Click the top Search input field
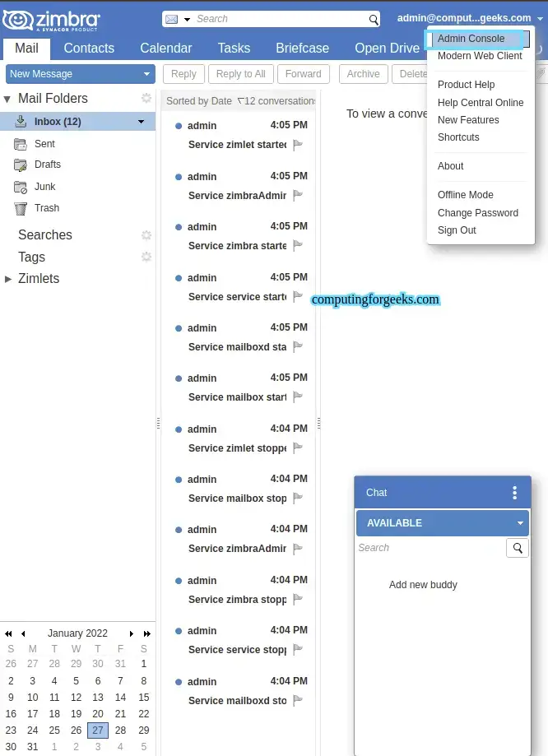 [x=280, y=19]
